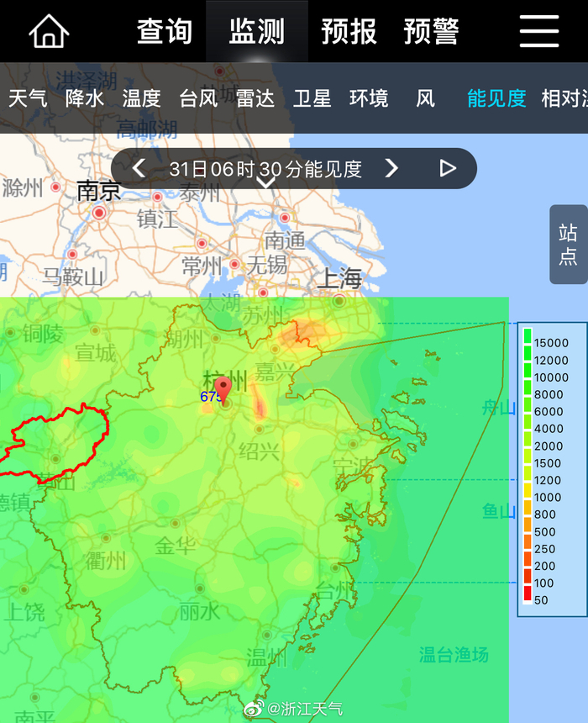Select the 风 category
588x723 pixels.
[425, 98]
